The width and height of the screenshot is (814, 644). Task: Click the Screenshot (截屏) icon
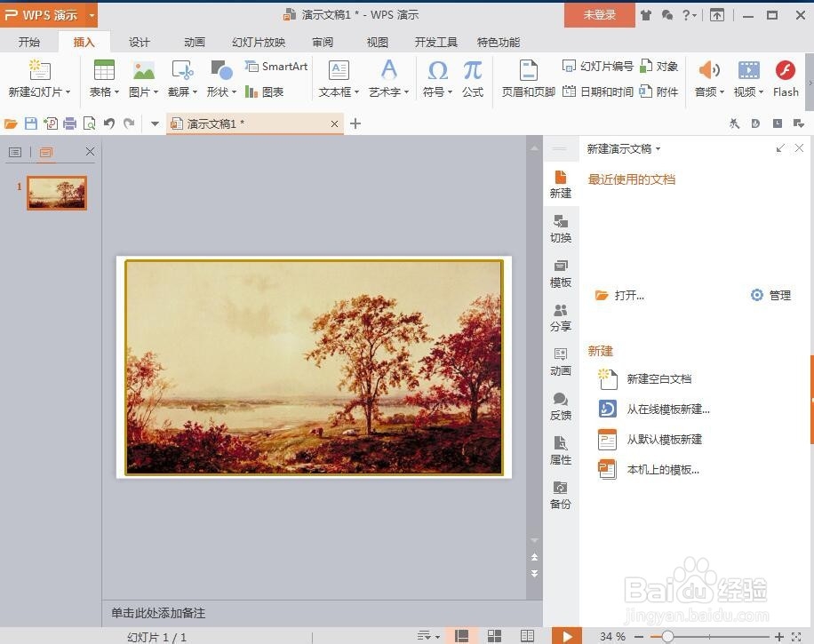click(183, 69)
